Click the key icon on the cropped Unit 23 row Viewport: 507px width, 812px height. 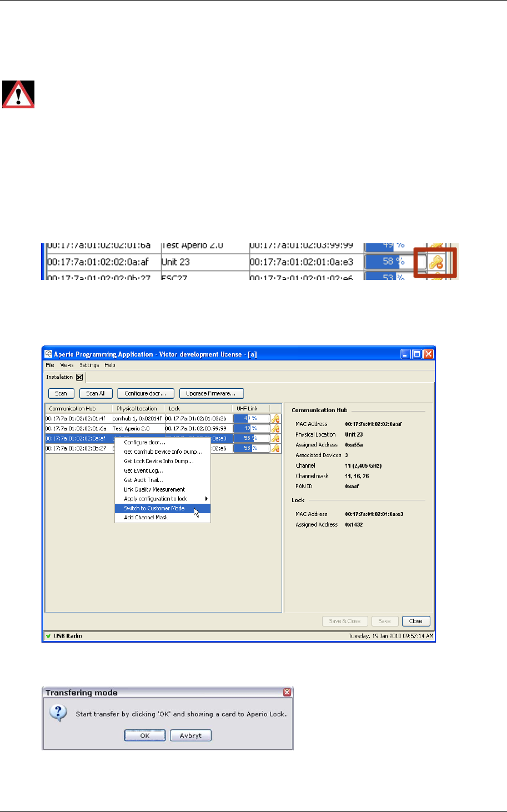click(x=436, y=262)
